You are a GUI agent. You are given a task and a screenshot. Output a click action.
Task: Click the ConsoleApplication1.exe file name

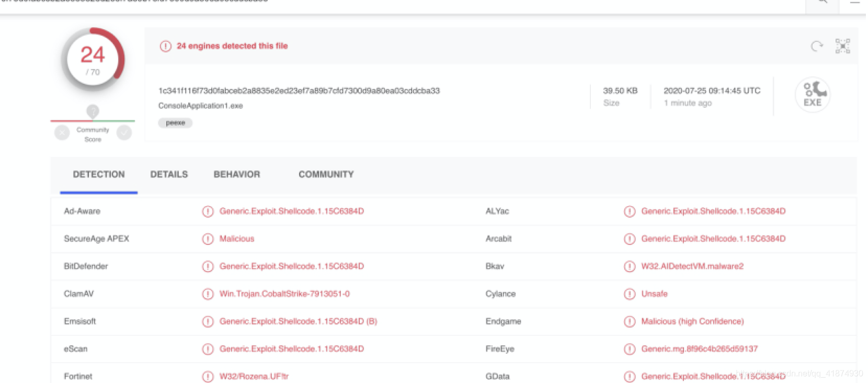(201, 106)
